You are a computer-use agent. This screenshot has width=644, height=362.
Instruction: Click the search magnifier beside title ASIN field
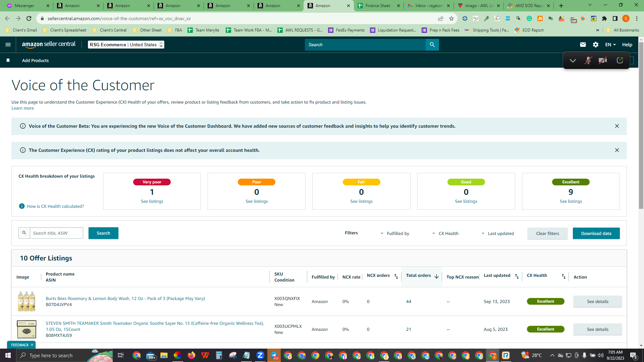(24, 233)
